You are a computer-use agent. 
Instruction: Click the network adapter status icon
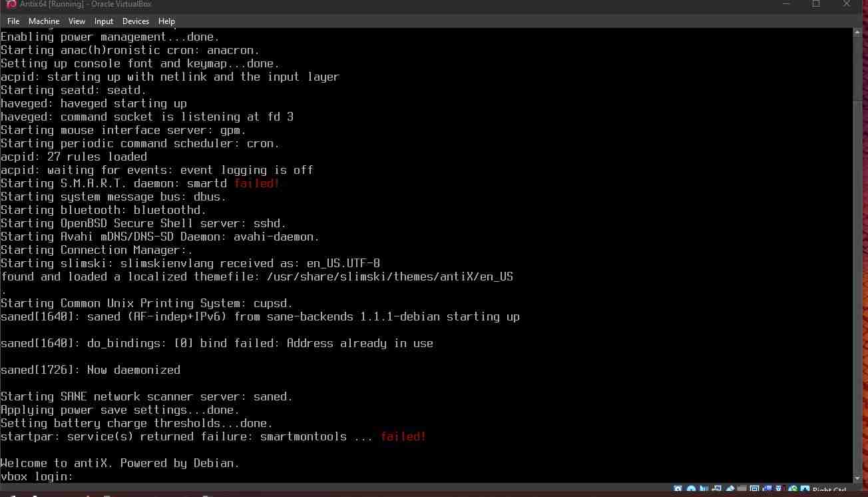point(716,491)
